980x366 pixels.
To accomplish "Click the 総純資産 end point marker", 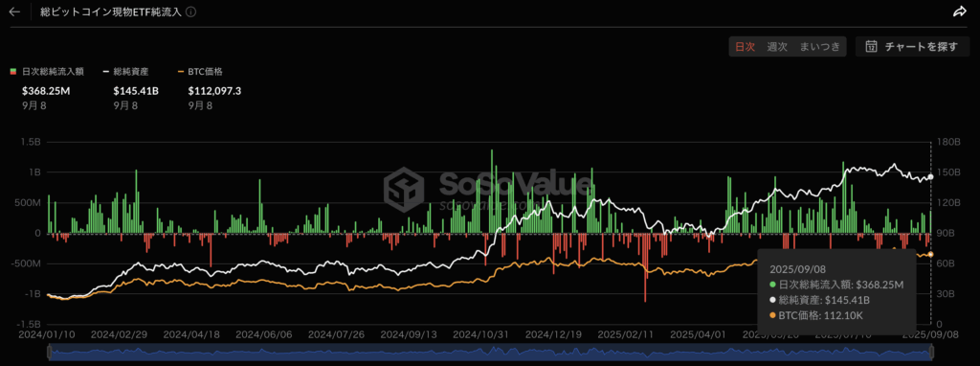I will [930, 177].
